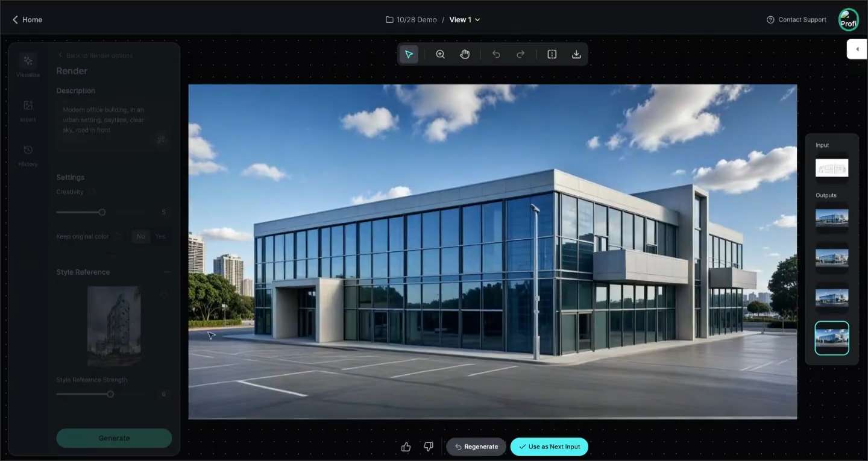Click the Style Reference Strength value 6
Image resolution: width=868 pixels, height=461 pixels.
pyautogui.click(x=163, y=394)
